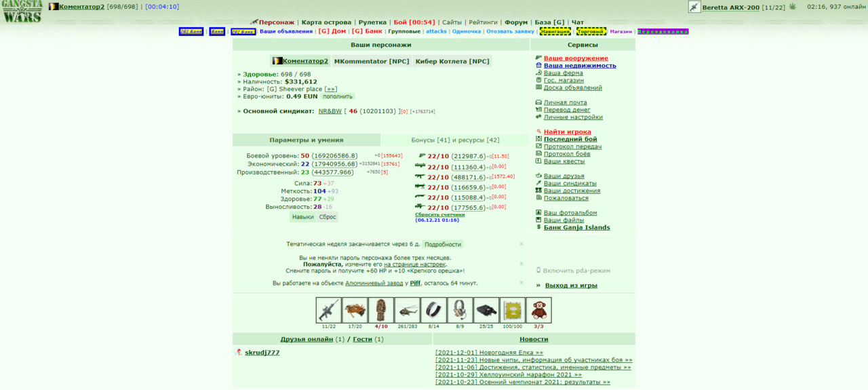Image resolution: width=868 pixels, height=390 pixels.
Task: Open Протокол боёв in services
Action: tap(567, 154)
